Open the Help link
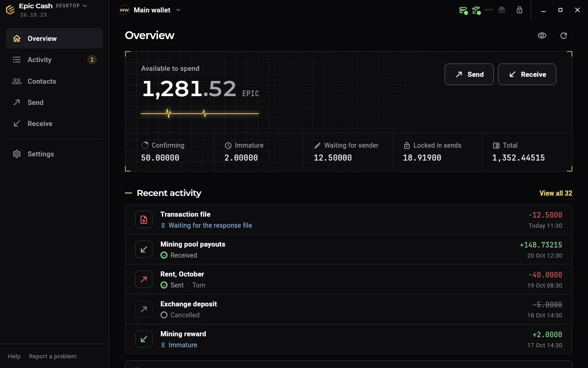 point(14,356)
